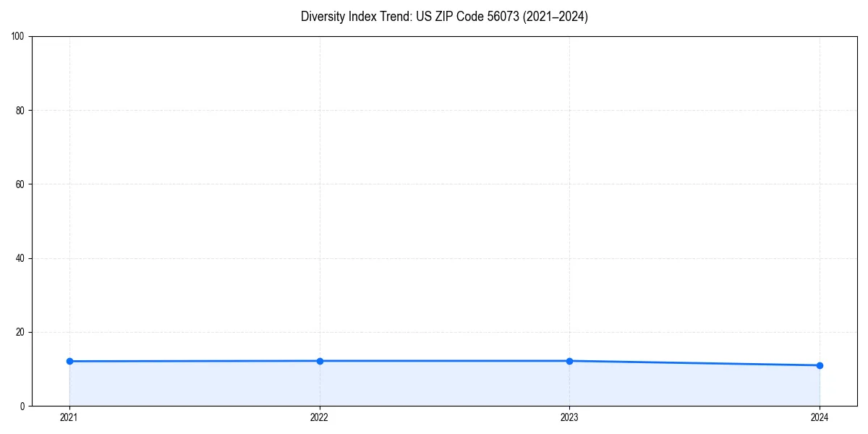The height and width of the screenshot is (434, 868).
Task: Click the trend line between 2022 and 2023
Action: coord(444,359)
